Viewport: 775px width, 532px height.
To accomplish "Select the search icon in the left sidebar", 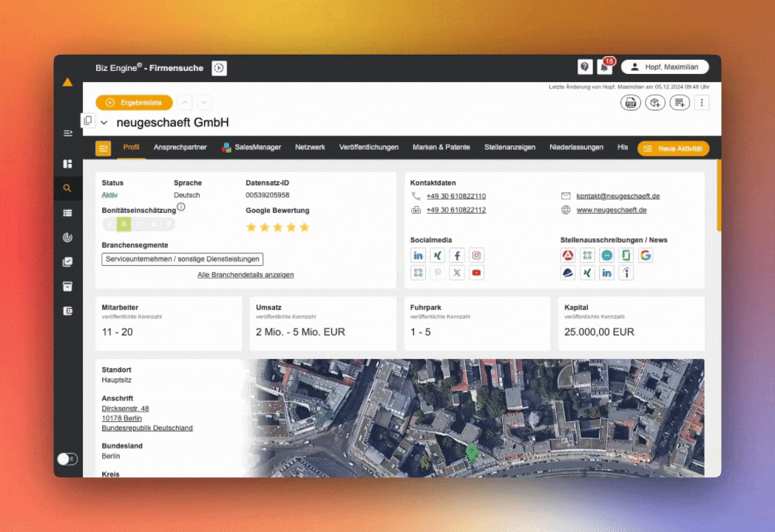I will click(x=67, y=188).
